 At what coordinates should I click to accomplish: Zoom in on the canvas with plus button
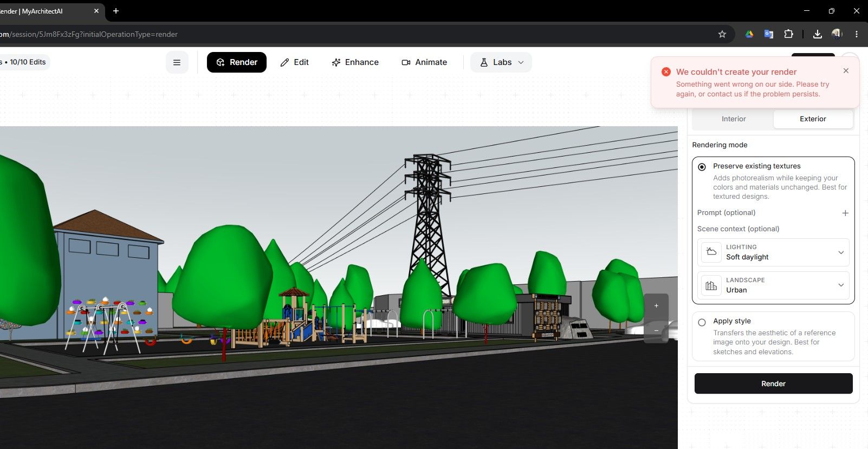(x=656, y=306)
